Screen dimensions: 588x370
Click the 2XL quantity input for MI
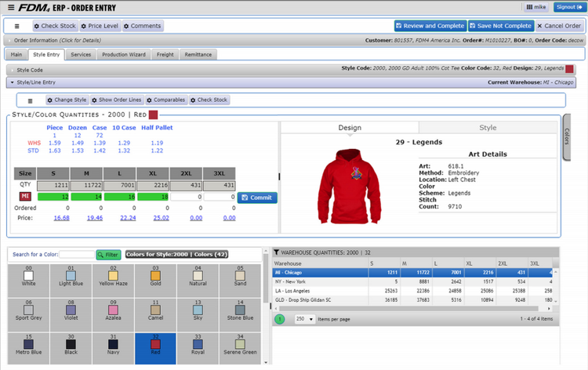pos(186,197)
